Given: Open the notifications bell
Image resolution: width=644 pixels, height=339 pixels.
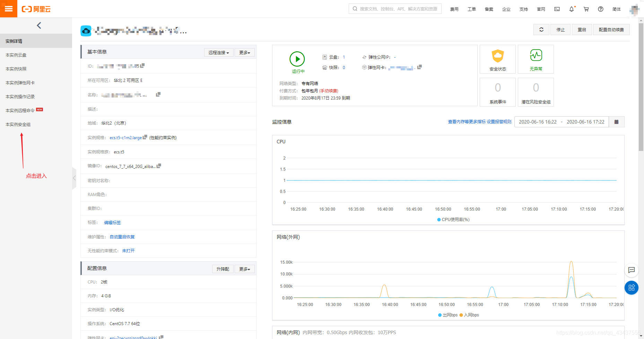Looking at the screenshot, I should pos(572,9).
